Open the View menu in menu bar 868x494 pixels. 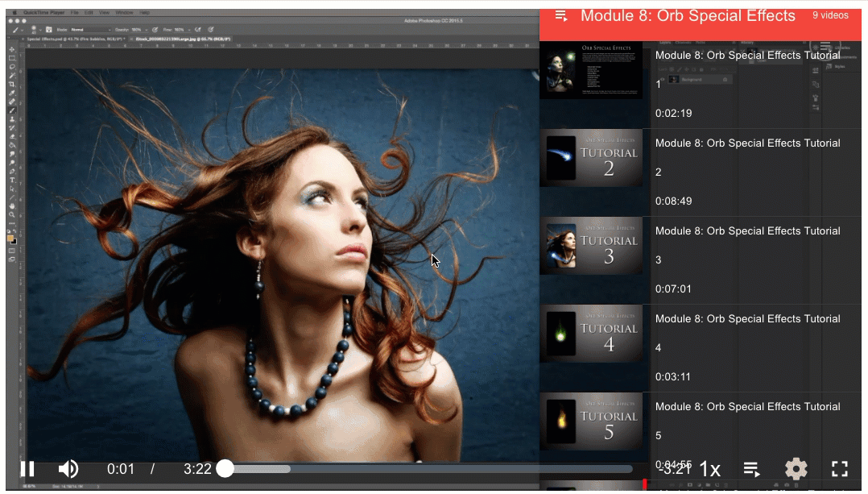point(104,12)
